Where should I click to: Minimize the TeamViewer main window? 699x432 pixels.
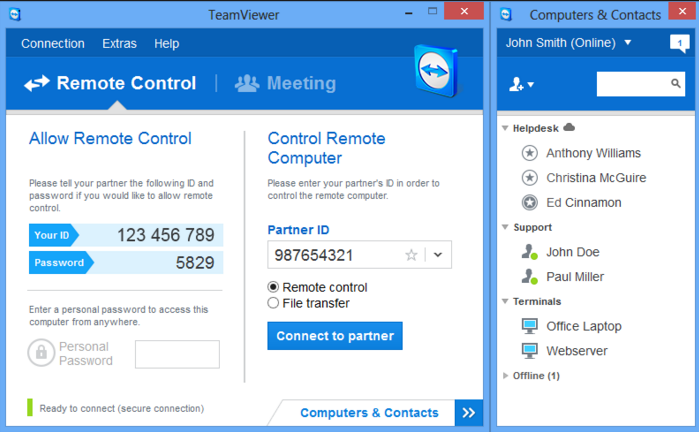408,13
